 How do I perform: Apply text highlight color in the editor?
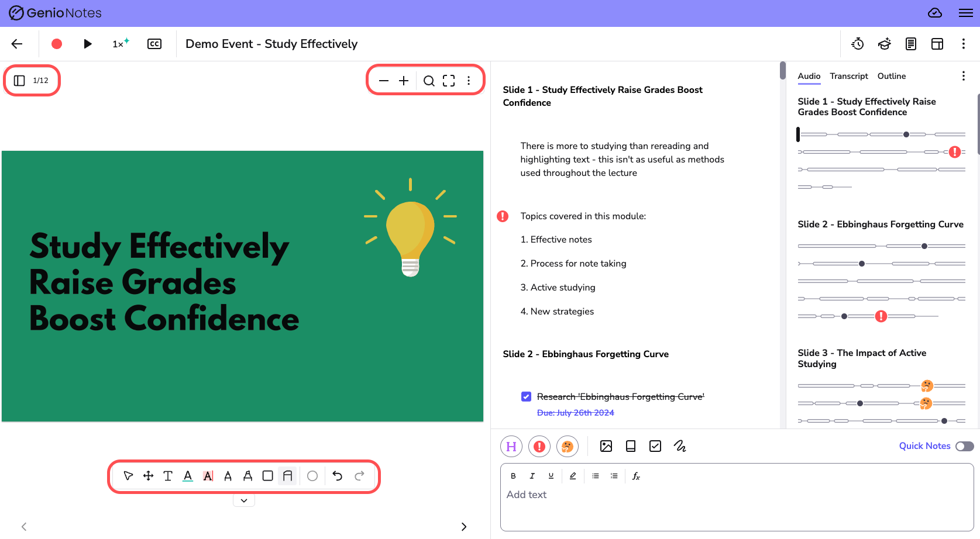coord(573,476)
